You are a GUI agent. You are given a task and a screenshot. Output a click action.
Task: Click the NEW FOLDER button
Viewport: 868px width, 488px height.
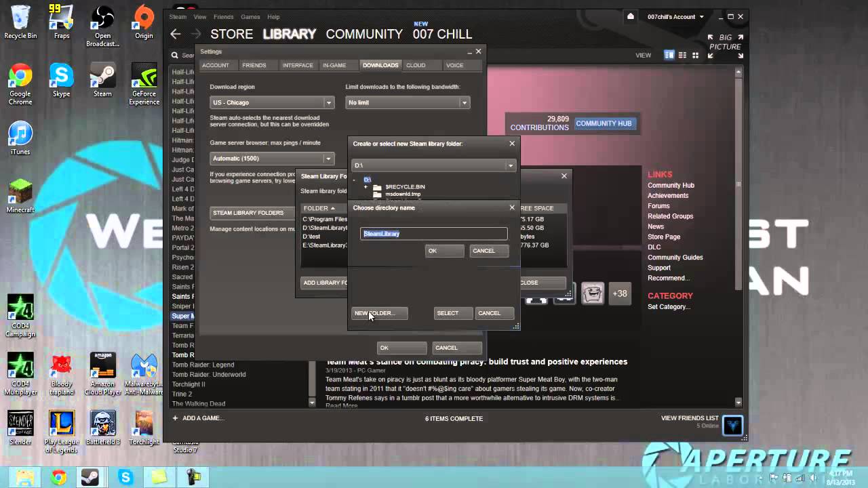coord(379,313)
